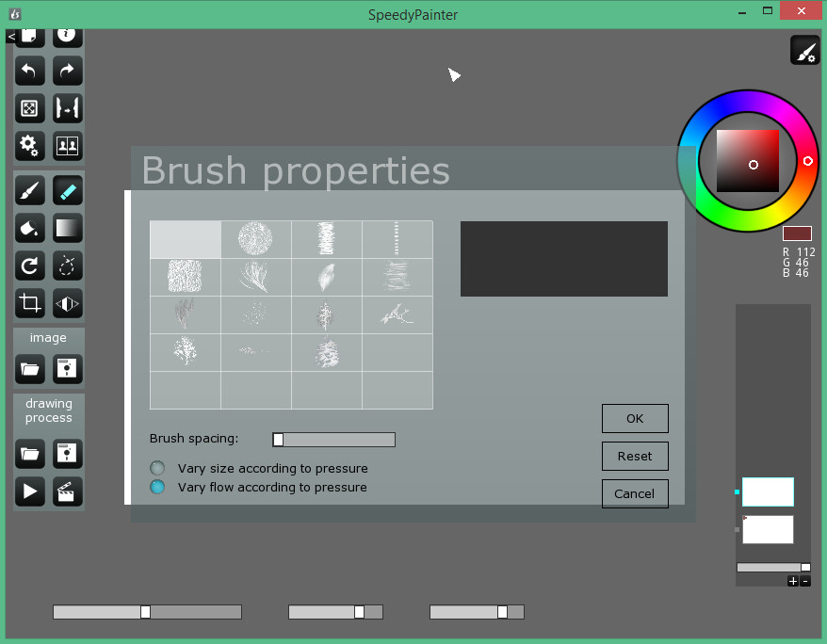
Task: Click the Redo arrow icon
Action: [x=67, y=71]
